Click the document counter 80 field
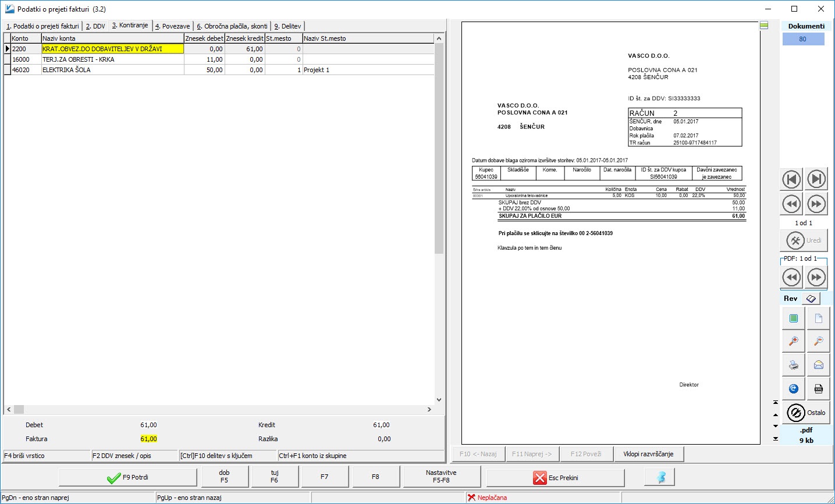835x504 pixels. (803, 39)
